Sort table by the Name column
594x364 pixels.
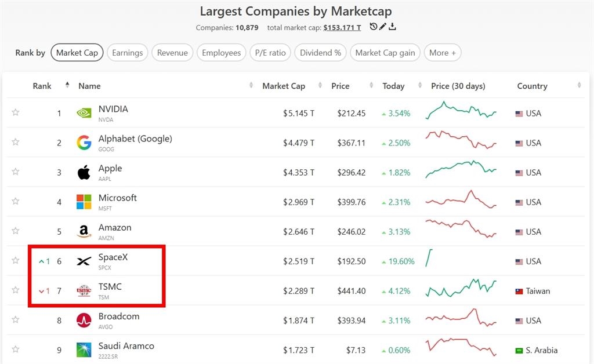(x=89, y=86)
